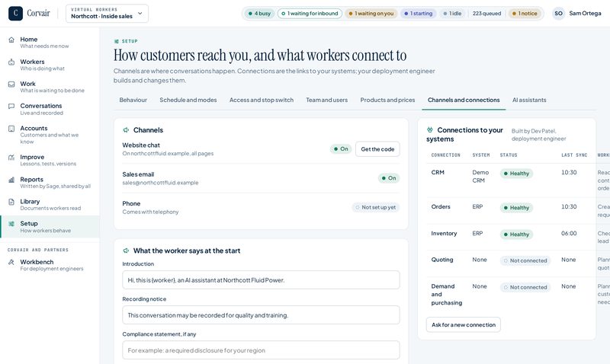
Task: Click the Phone Not set up yet status
Action: pyautogui.click(x=375, y=207)
